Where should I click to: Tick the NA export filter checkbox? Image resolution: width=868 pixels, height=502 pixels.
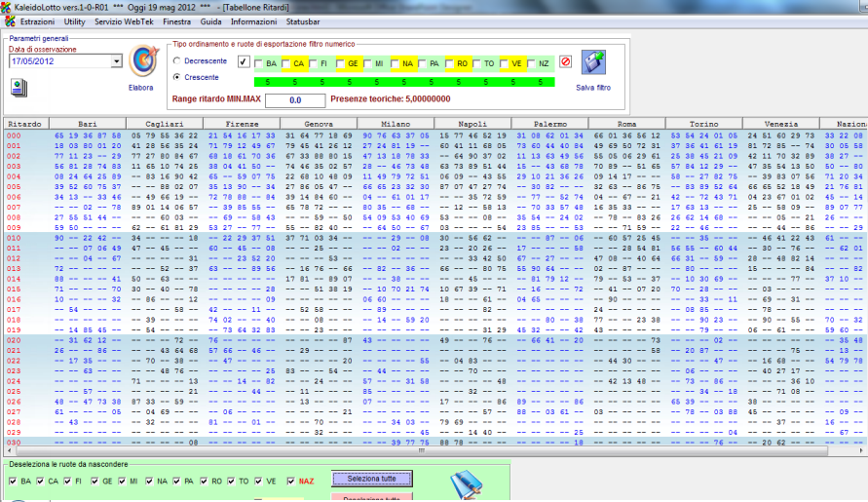[395, 63]
